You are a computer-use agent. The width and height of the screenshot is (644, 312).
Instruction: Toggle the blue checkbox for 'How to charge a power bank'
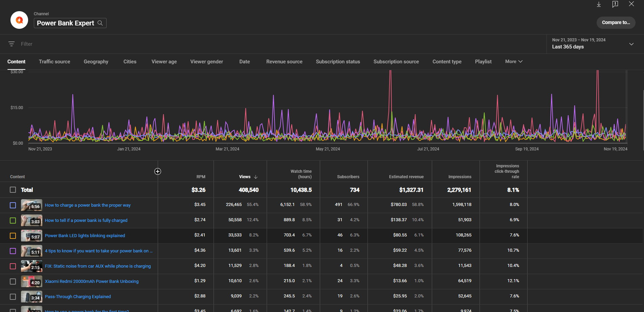pos(13,205)
